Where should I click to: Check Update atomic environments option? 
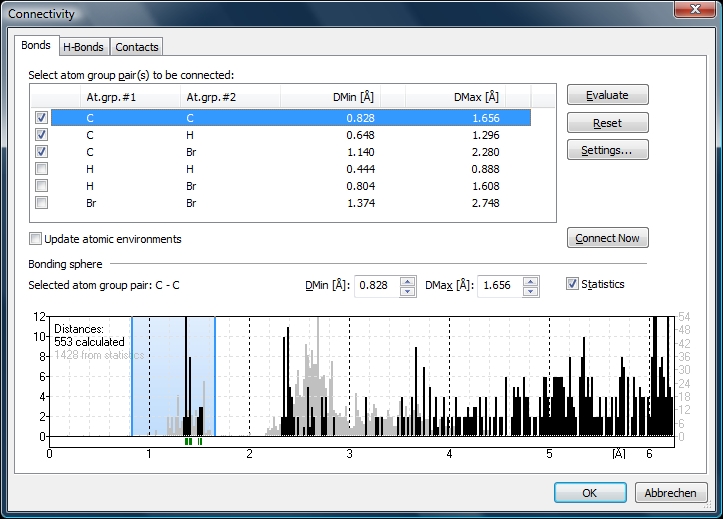[x=36, y=239]
